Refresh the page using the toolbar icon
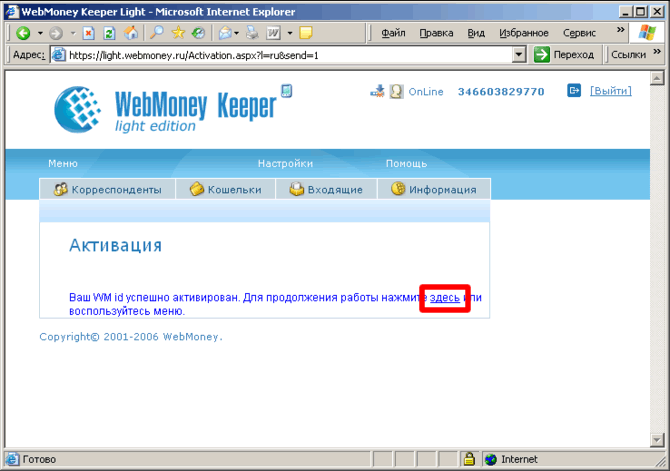 click(x=110, y=33)
